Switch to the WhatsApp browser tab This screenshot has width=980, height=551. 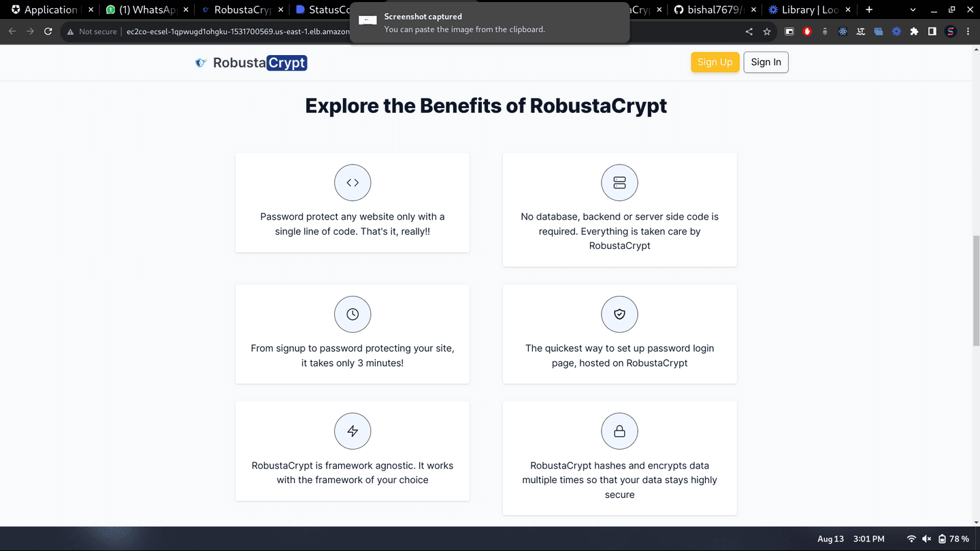pos(148,10)
